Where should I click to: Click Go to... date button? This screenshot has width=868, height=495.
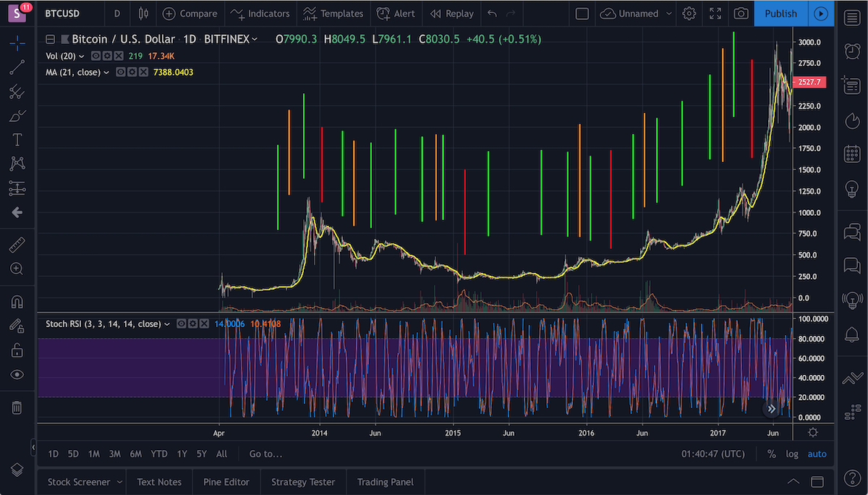[x=265, y=454]
